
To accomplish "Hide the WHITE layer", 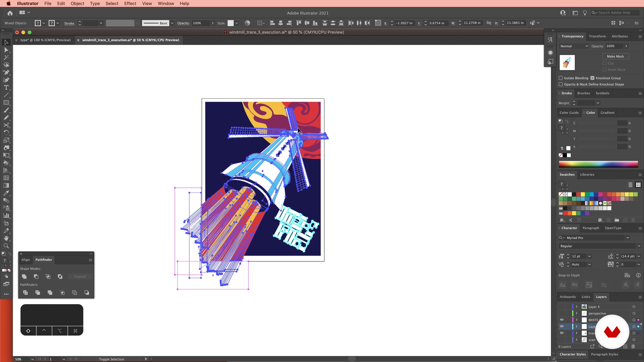I will pos(562,320).
